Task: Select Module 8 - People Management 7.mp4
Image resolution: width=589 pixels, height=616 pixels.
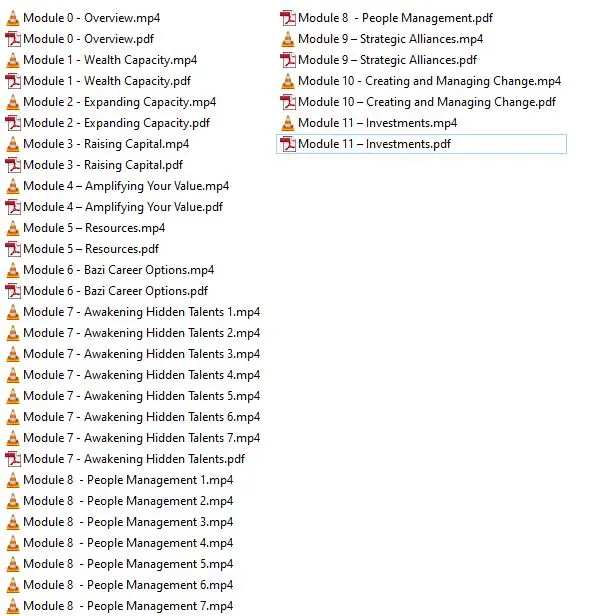Action: 119,606
